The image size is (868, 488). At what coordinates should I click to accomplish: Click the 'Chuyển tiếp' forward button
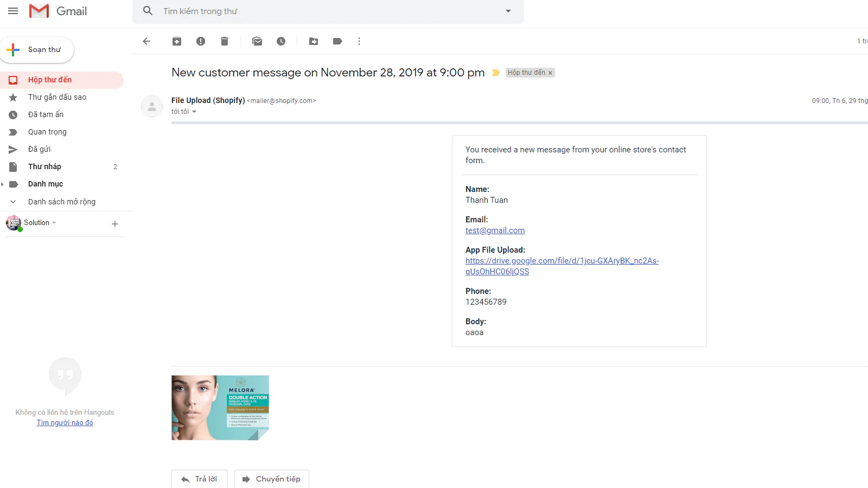click(272, 479)
